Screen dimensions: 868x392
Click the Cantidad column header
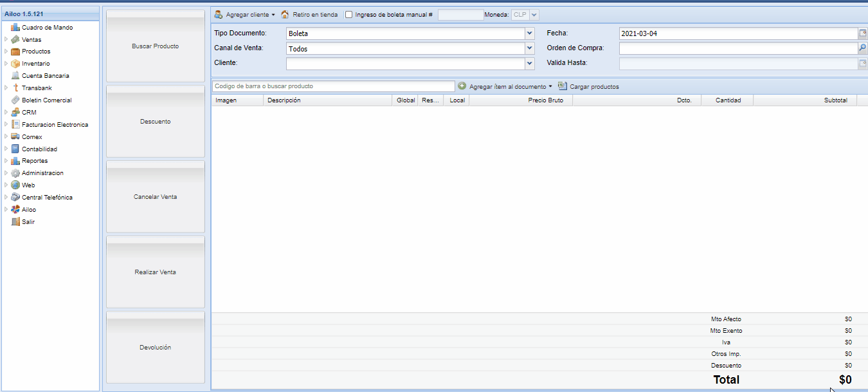[727, 100]
